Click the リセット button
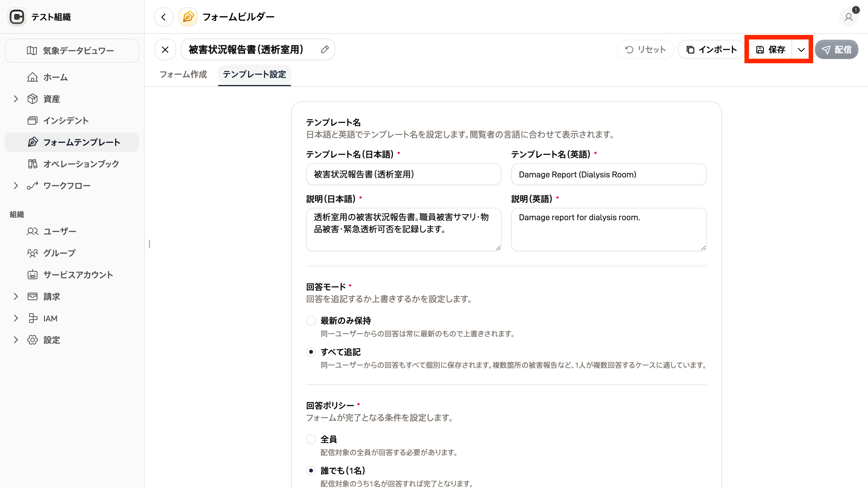The height and width of the screenshot is (488, 868). 645,49
